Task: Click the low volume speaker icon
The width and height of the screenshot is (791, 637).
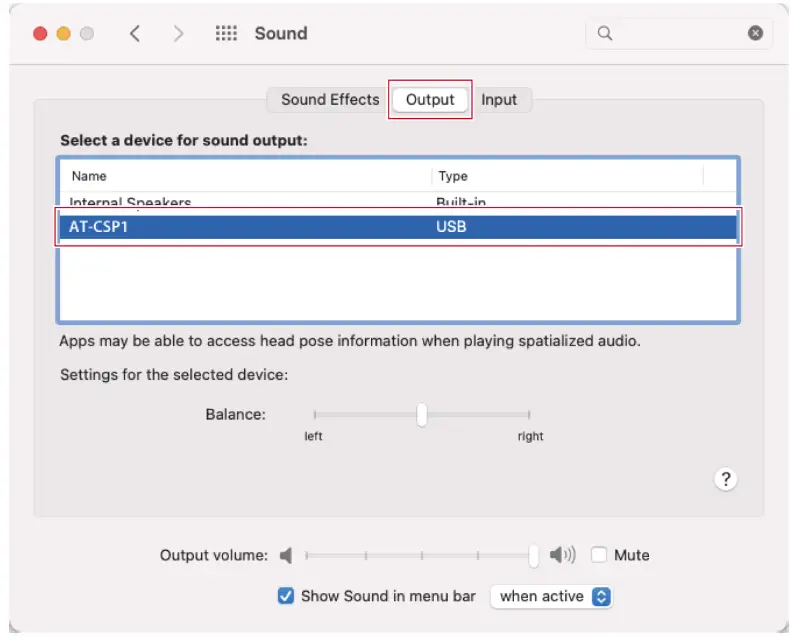Action: click(x=286, y=555)
